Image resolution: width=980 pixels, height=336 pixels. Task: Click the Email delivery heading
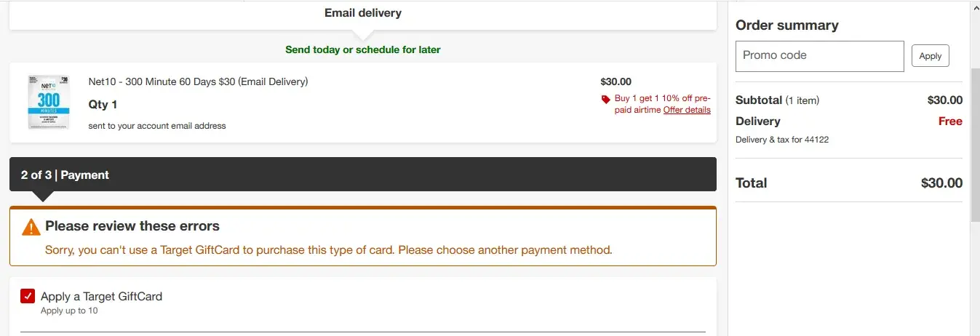(362, 13)
